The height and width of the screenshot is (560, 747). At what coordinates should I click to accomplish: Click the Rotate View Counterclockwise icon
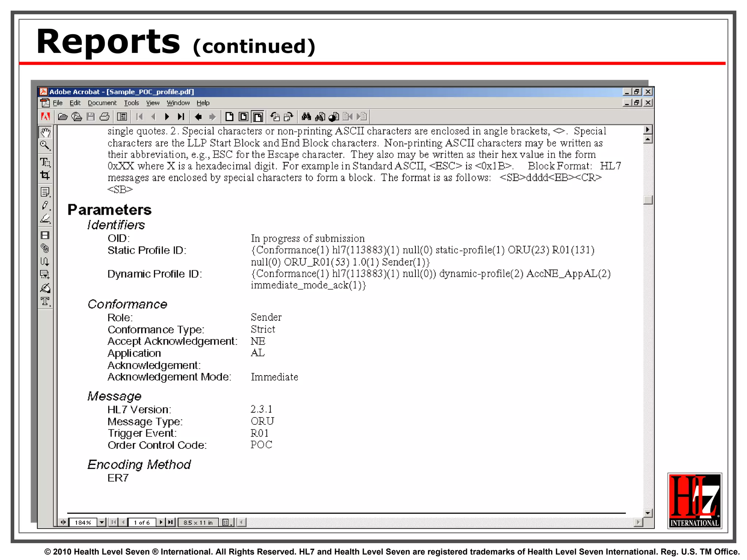(275, 117)
